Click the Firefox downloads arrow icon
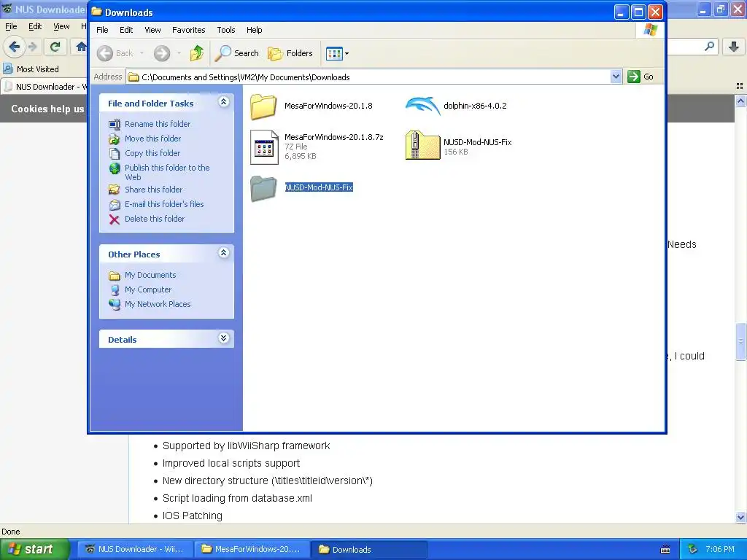The image size is (747, 560). 734,47
